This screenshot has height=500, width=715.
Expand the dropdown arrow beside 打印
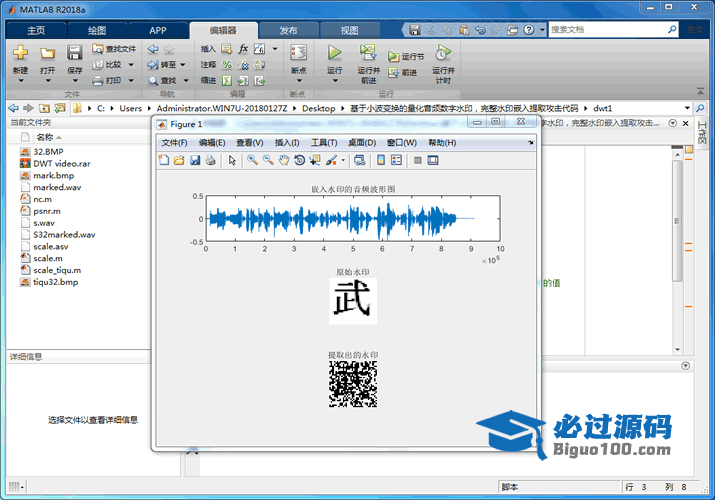pyautogui.click(x=131, y=81)
